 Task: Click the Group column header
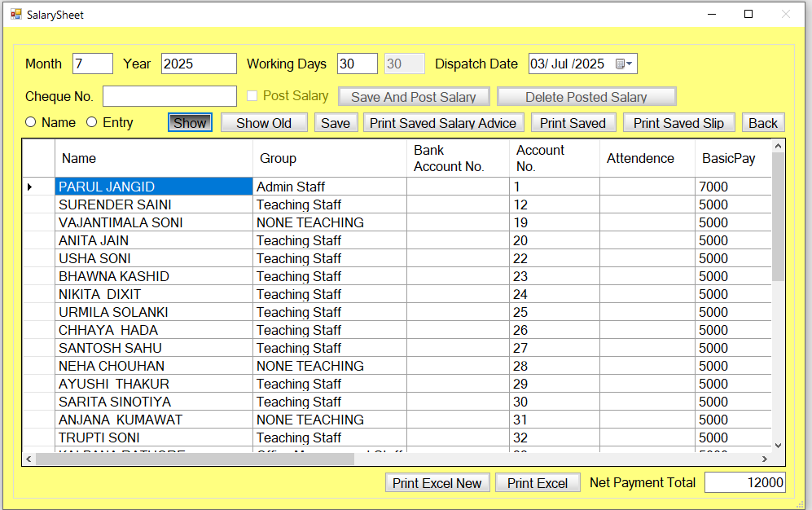pyautogui.click(x=330, y=158)
